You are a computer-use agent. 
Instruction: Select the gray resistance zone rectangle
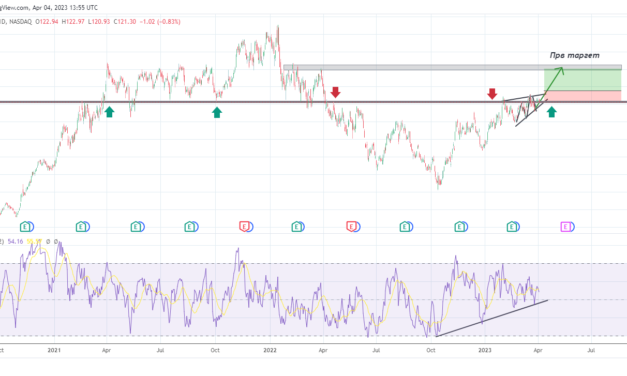pos(452,67)
